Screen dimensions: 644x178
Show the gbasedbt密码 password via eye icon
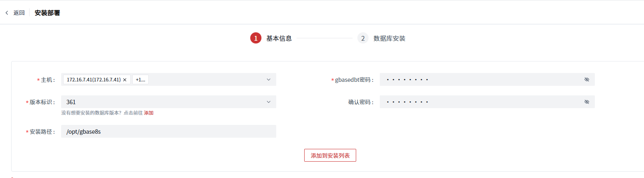[x=587, y=80]
